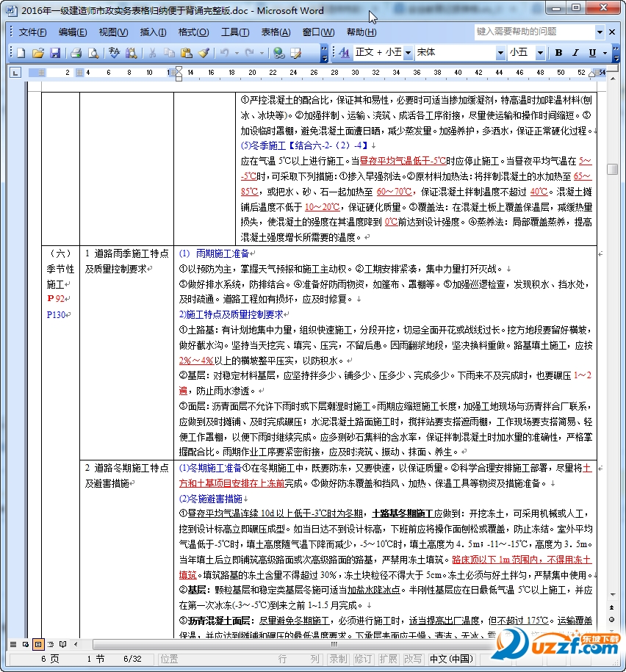Toggle italic formatting
This screenshot has width=626, height=672.
click(x=575, y=53)
